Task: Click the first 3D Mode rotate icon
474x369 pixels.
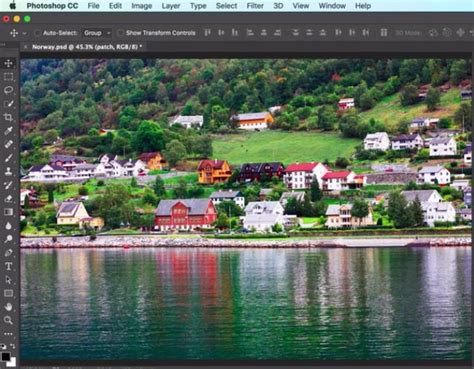Action: coord(433,33)
